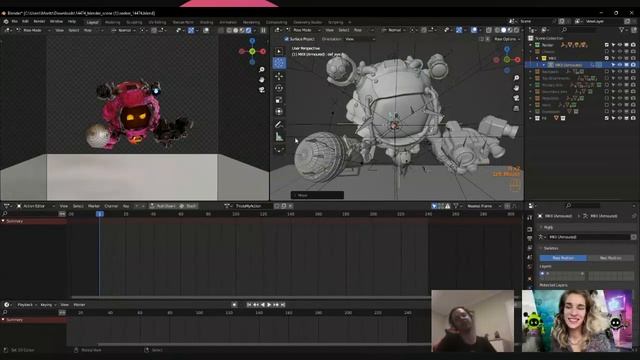640x360 pixels.
Task: Open Pose Mode dropdown in left viewport
Action: [33, 30]
